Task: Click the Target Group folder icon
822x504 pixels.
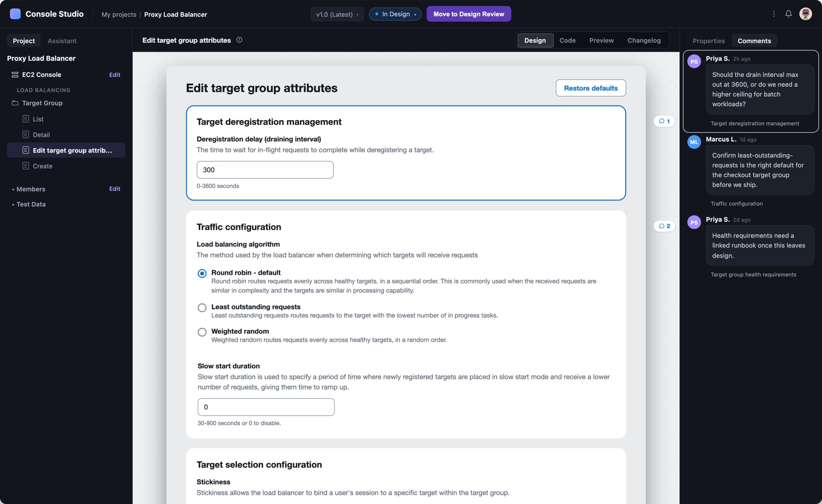Action: click(15, 103)
